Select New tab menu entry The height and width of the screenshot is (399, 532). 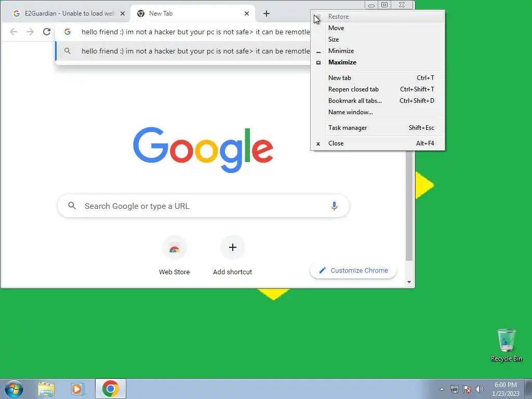[x=377, y=78]
